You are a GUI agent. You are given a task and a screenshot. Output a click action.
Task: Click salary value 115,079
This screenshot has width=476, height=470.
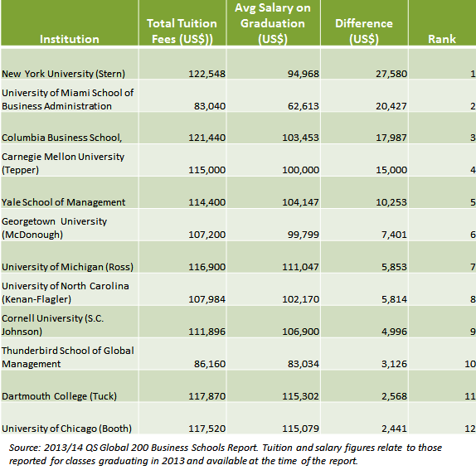click(x=300, y=429)
